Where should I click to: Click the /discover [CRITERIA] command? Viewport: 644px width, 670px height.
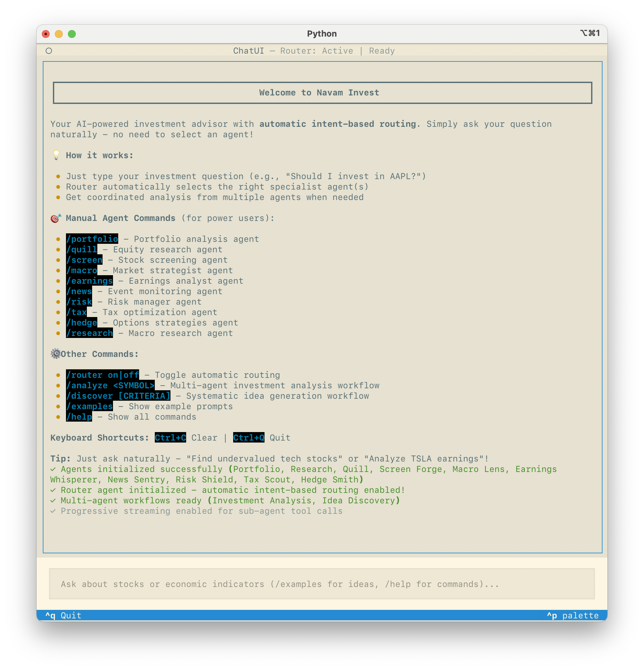coord(118,396)
